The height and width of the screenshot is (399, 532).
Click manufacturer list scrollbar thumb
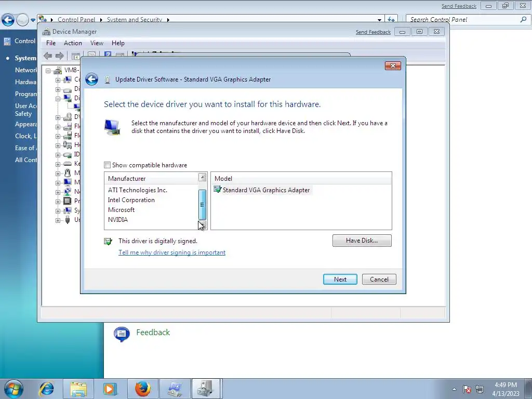point(202,205)
